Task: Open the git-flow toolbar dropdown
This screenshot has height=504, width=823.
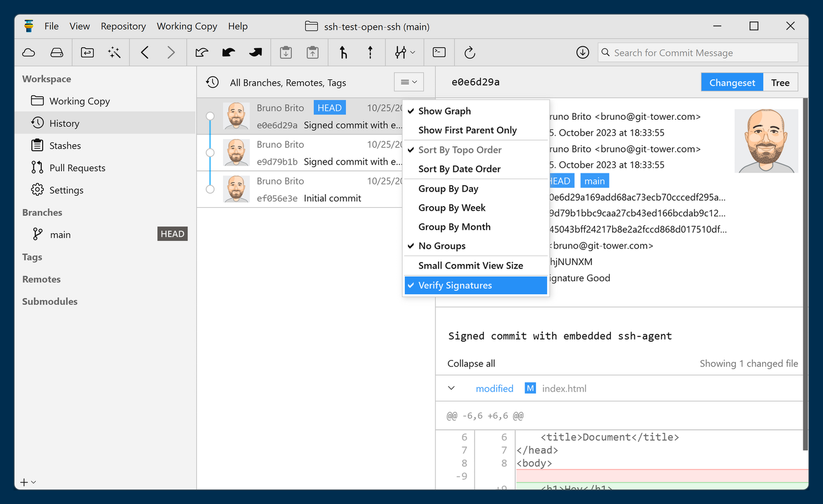Action: pos(405,53)
